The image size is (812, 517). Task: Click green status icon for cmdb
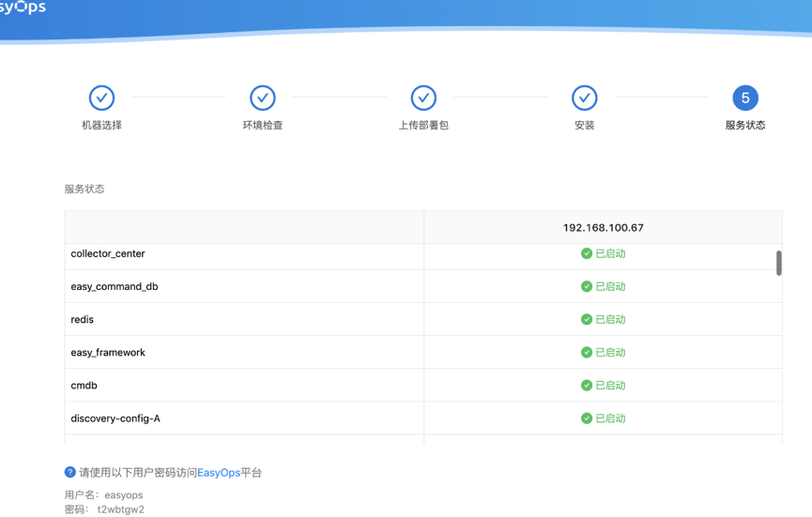click(586, 386)
